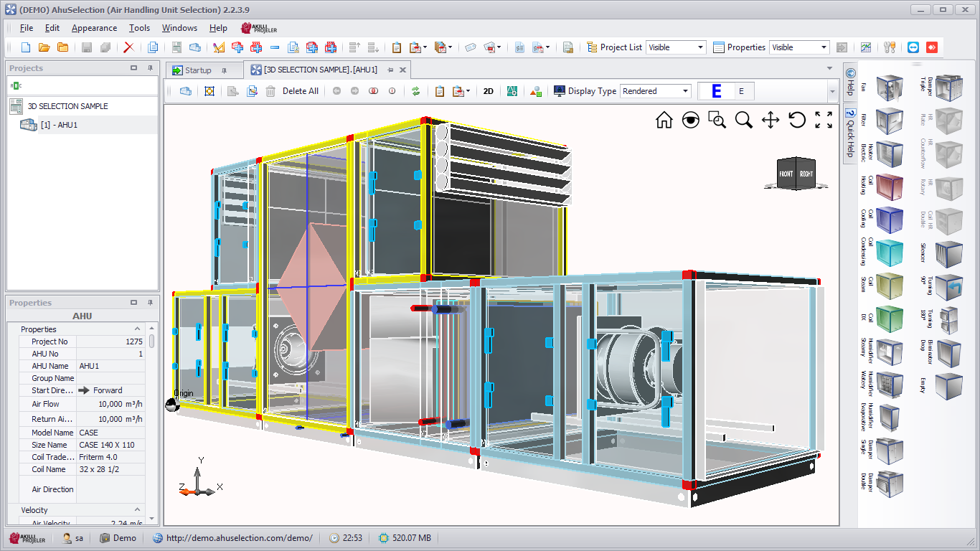Viewport: 980px width, 551px height.
Task: Click the Projects search field
Action: 83,85
